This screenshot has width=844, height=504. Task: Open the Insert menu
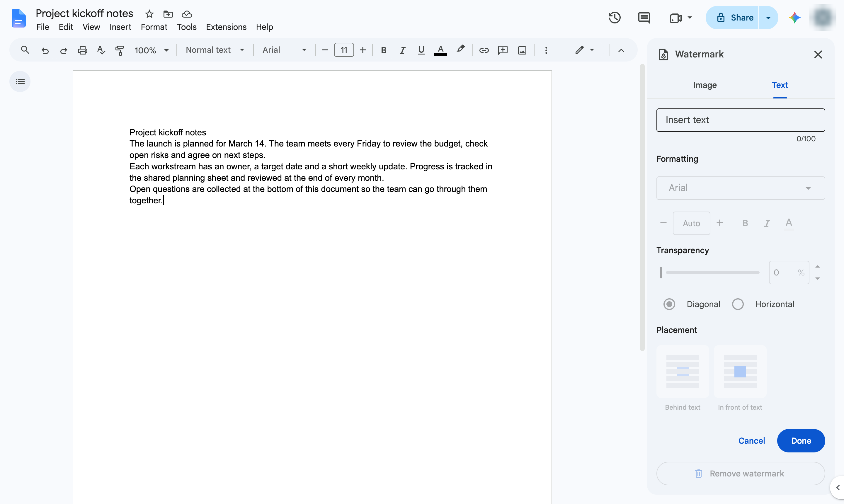tap(120, 27)
